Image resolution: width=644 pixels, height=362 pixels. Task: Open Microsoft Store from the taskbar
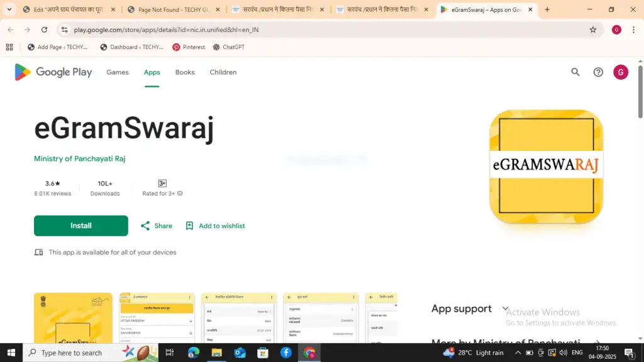pos(263,353)
